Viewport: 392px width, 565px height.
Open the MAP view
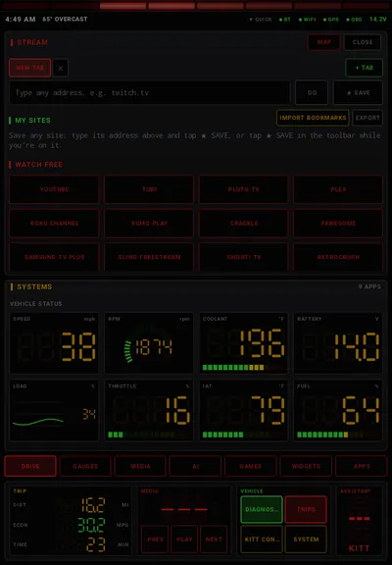coord(324,42)
